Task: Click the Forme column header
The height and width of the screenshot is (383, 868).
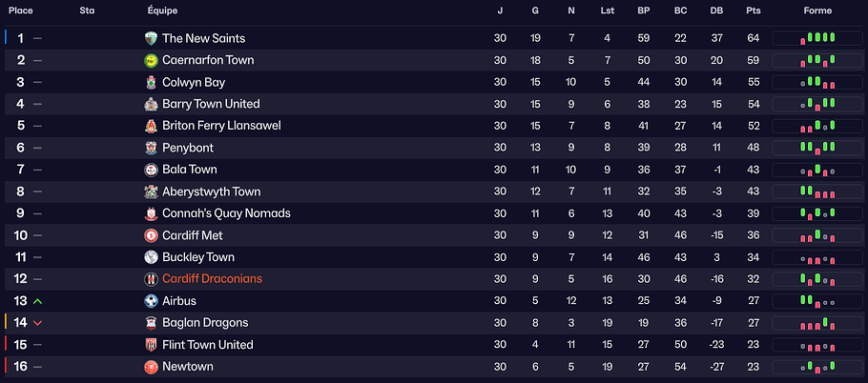Action: tap(817, 10)
